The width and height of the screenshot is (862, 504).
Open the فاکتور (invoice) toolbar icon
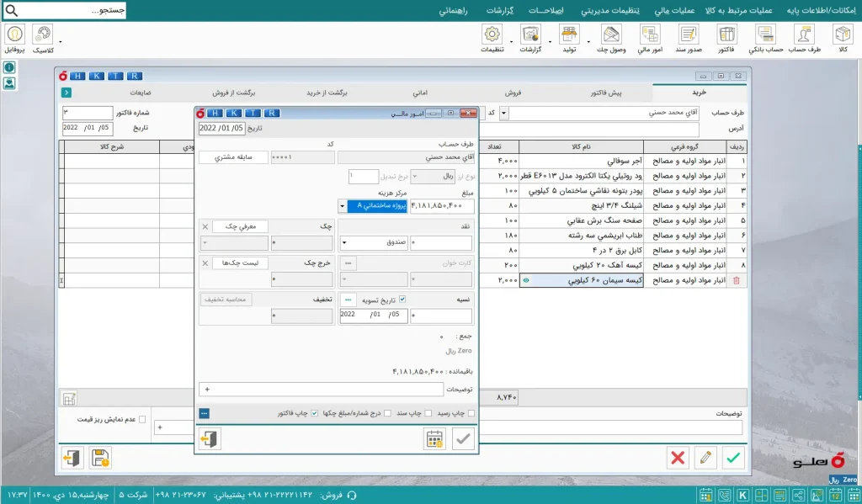pyautogui.click(x=726, y=39)
